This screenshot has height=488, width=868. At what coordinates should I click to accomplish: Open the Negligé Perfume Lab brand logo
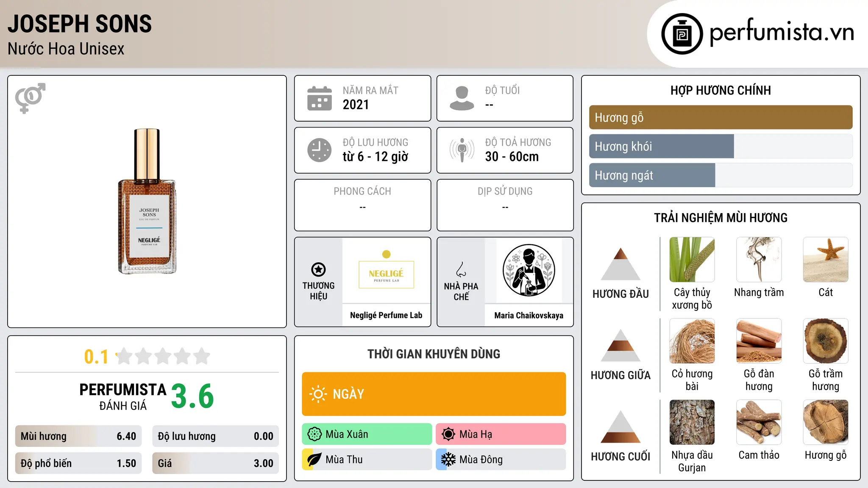(x=386, y=270)
